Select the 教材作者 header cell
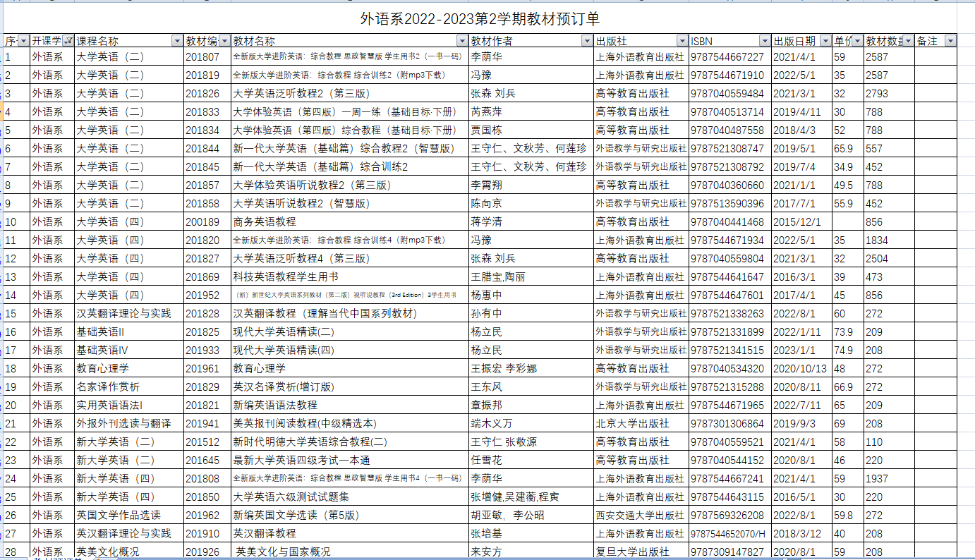 (531, 41)
